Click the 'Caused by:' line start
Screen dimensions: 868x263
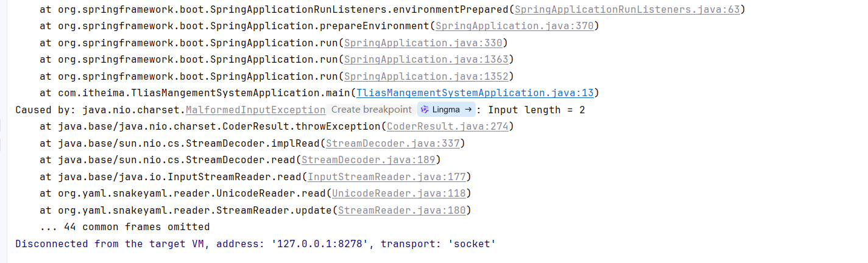37,110
